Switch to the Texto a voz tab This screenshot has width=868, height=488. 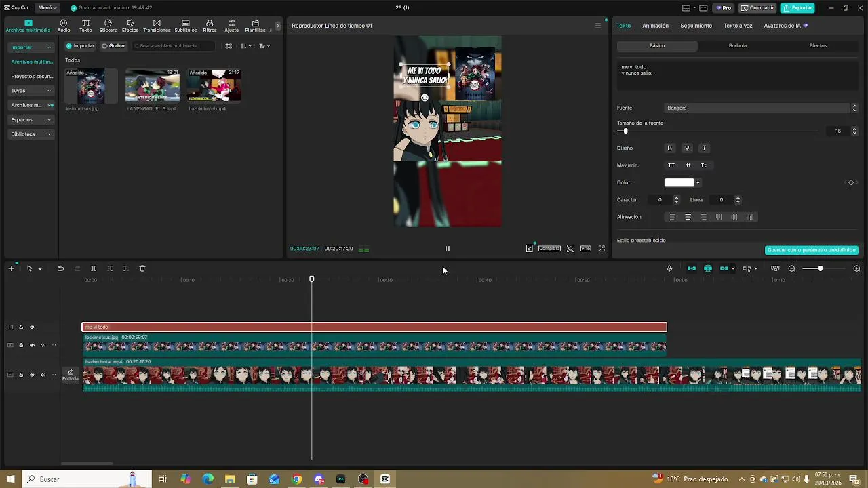738,26
